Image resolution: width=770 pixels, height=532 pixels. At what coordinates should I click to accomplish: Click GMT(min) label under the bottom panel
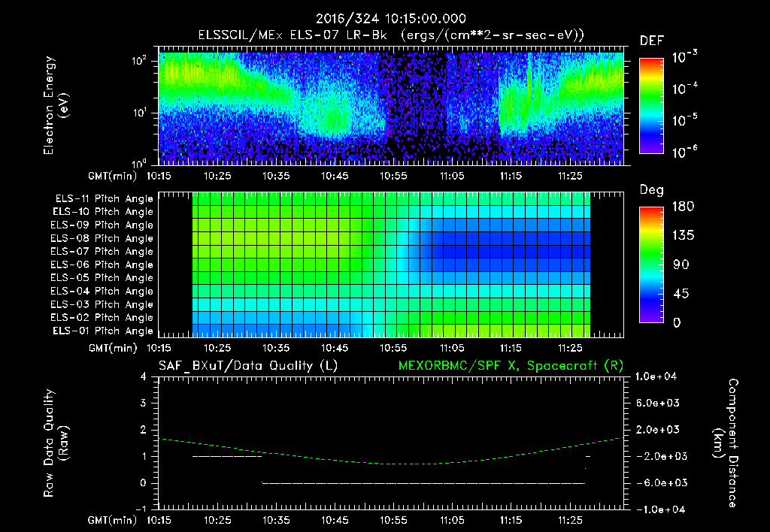pos(113,520)
